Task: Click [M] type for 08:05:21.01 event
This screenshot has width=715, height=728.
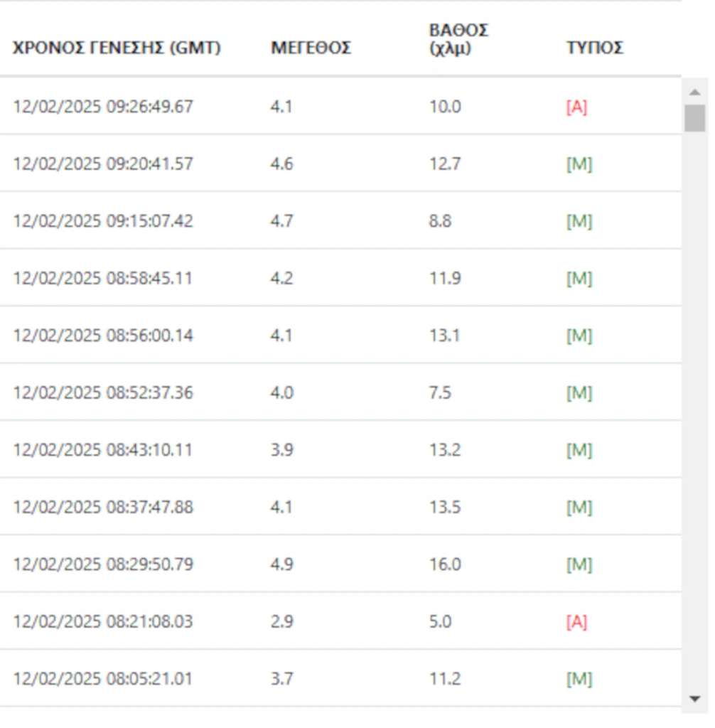Action: click(579, 679)
